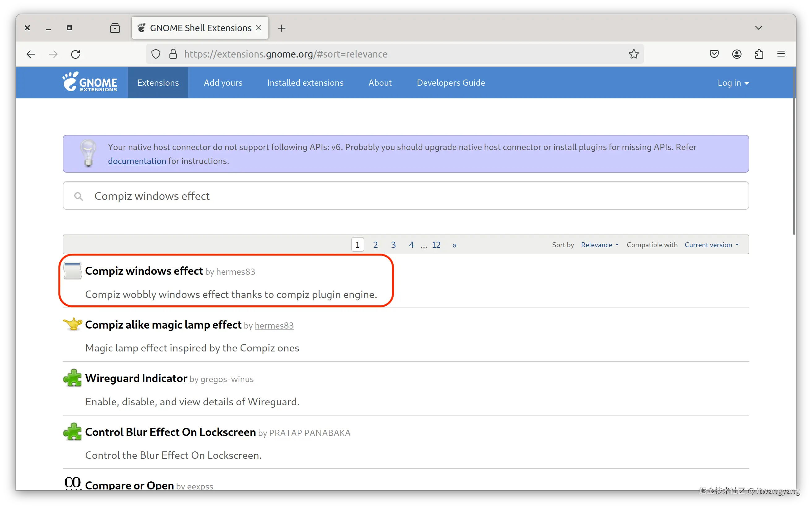Go to the Installed extensions tab
Image resolution: width=812 pixels, height=508 pixels.
pos(305,83)
